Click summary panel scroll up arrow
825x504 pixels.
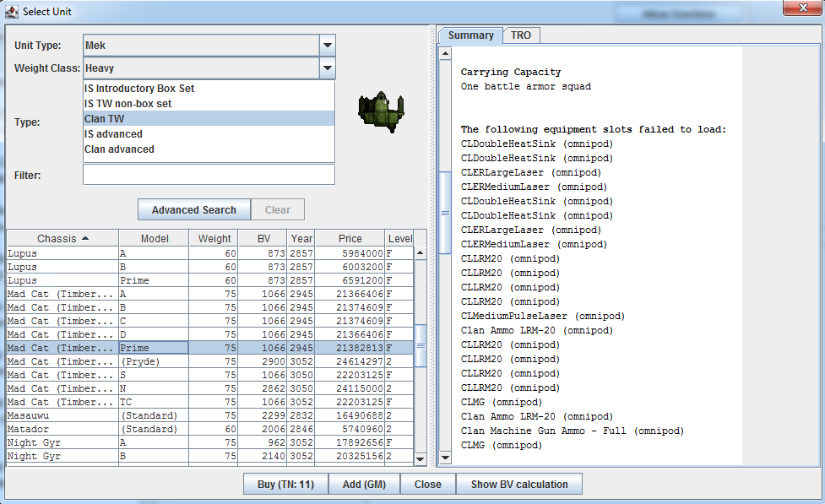coord(446,53)
